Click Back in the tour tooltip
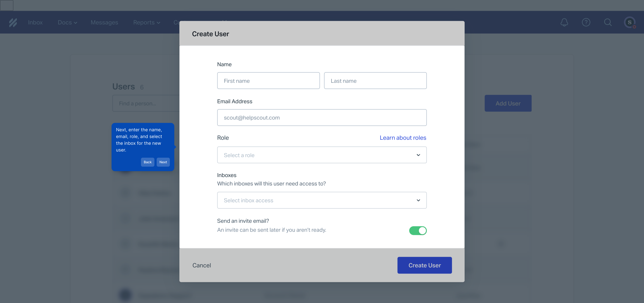 pos(147,162)
